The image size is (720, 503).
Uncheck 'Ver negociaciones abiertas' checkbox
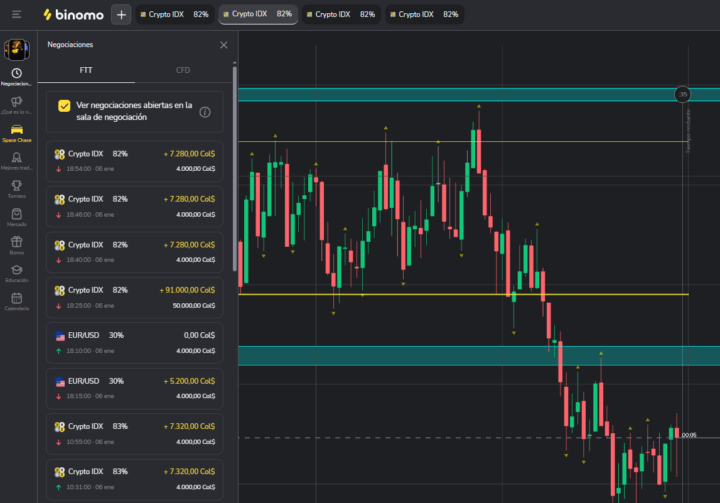click(64, 105)
